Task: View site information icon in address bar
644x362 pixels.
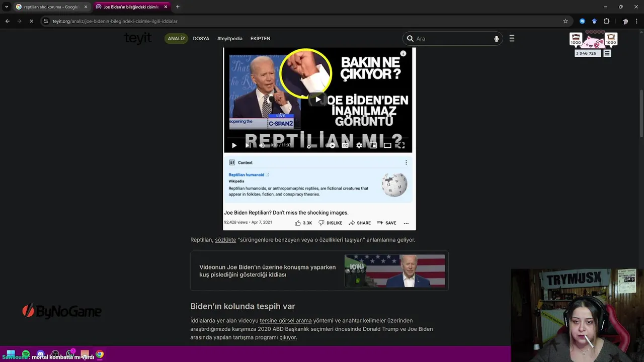Action: pyautogui.click(x=46, y=21)
